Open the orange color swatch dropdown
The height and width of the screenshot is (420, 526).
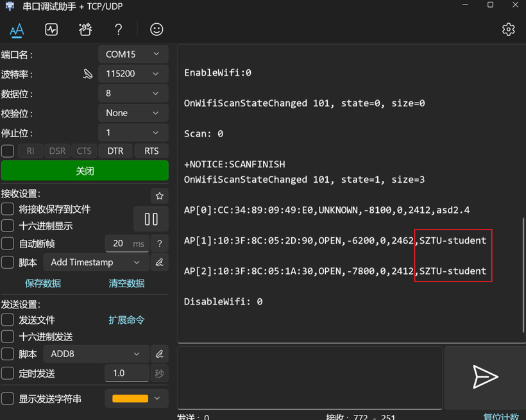(136, 398)
